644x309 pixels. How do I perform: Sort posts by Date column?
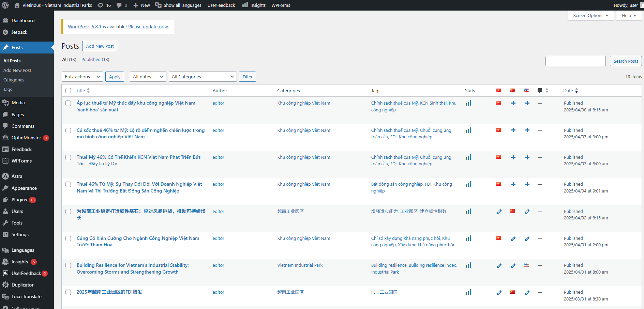(x=571, y=91)
